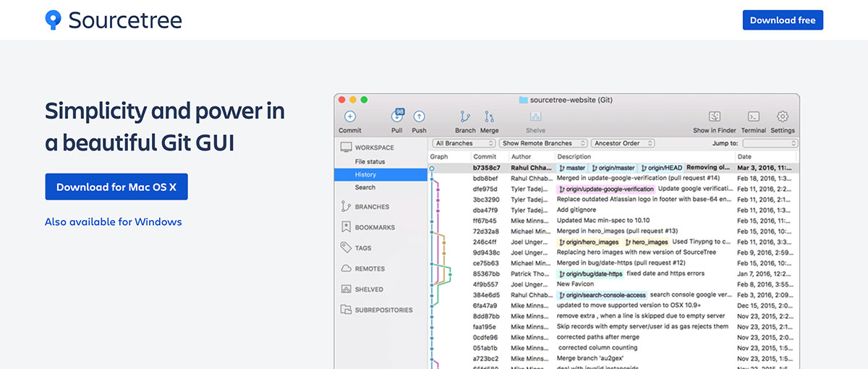
Task: Click the BRANCHES sidebar icon
Action: (346, 207)
